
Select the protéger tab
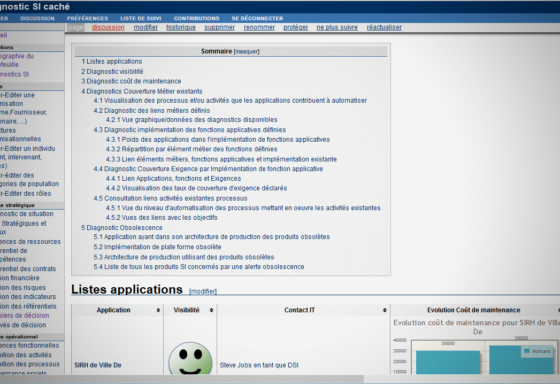(x=296, y=28)
